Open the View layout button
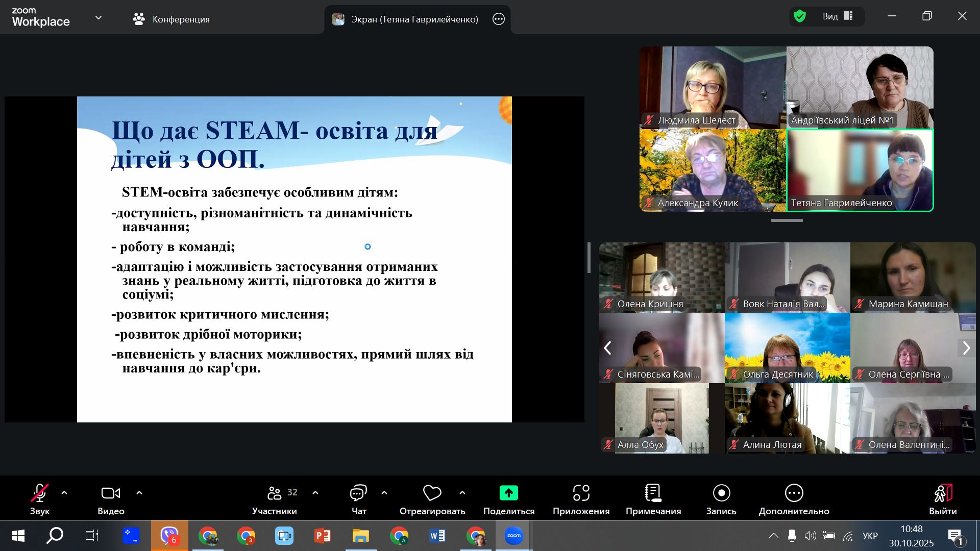This screenshot has width=980, height=551. (837, 16)
